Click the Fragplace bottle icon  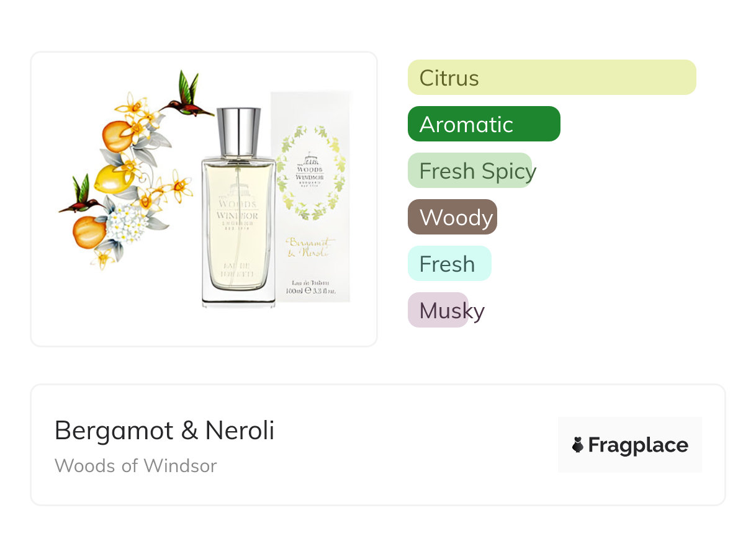(x=578, y=445)
